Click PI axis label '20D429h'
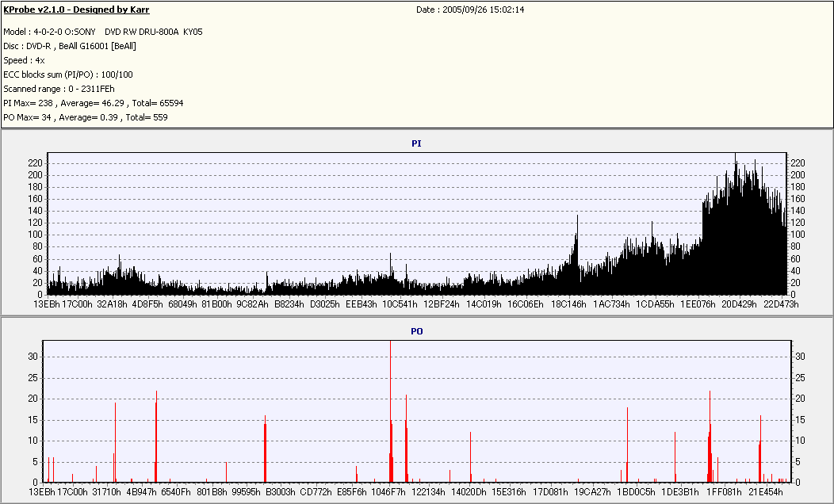Image resolution: width=834 pixels, height=504 pixels. pos(739,304)
